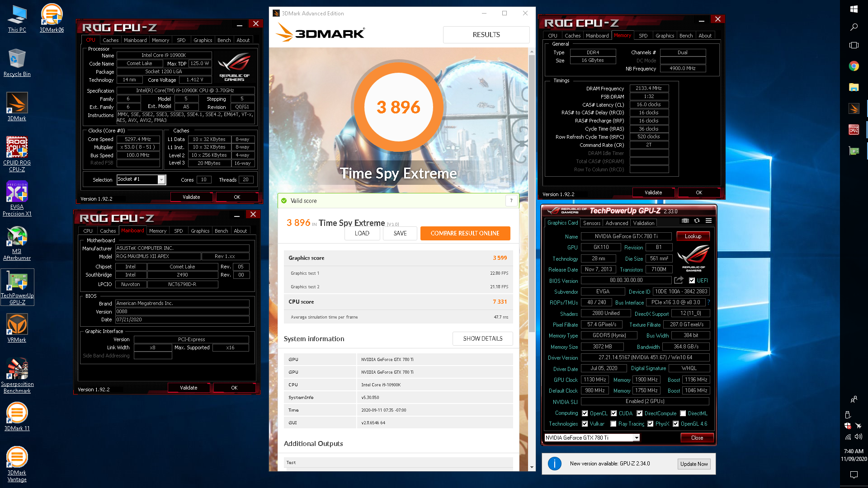The image size is (868, 488).
Task: Click the Graphics score row in 3DMark
Action: 398,258
